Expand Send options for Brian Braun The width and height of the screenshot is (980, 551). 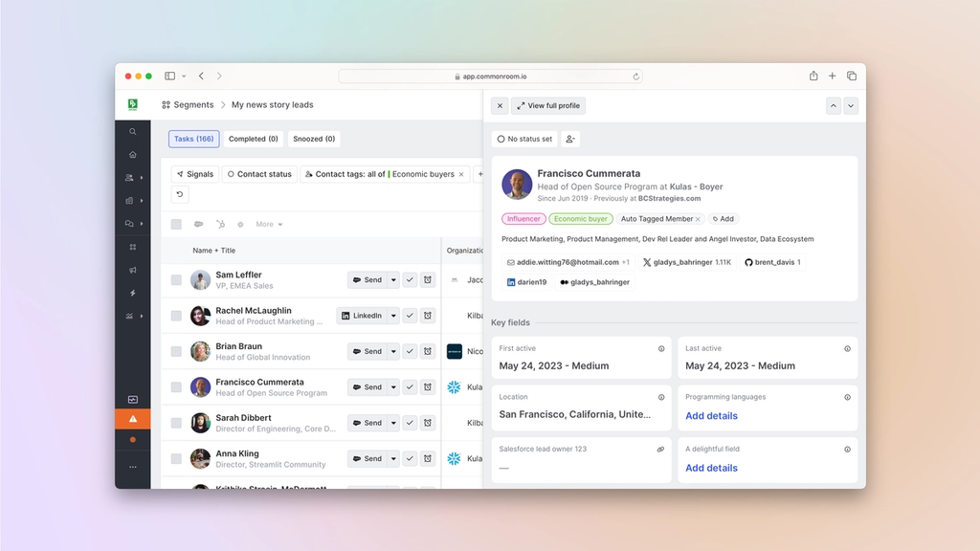393,351
